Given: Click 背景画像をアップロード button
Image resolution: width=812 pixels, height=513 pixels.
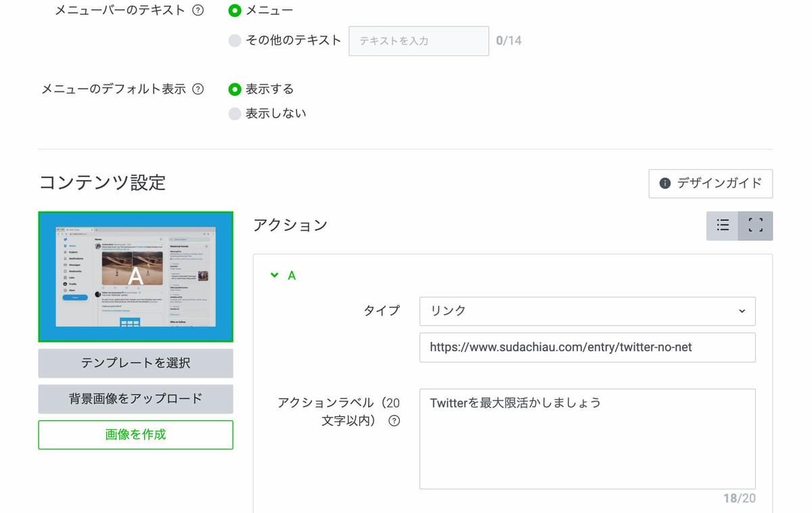Looking at the screenshot, I should (135, 399).
